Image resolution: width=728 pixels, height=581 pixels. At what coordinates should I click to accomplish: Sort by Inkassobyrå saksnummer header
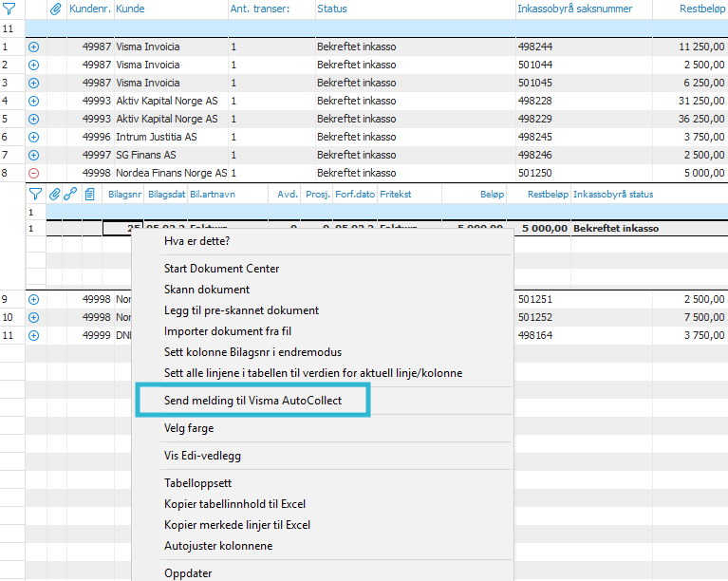coord(575,9)
